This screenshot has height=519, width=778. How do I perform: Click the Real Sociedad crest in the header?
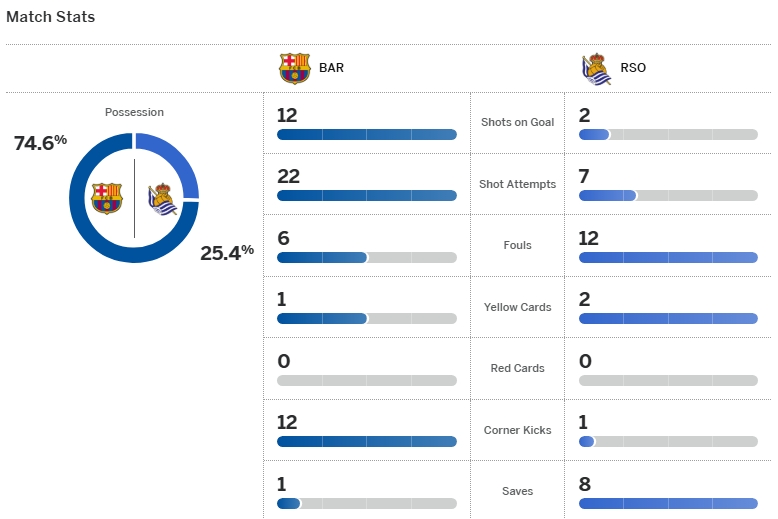click(597, 68)
